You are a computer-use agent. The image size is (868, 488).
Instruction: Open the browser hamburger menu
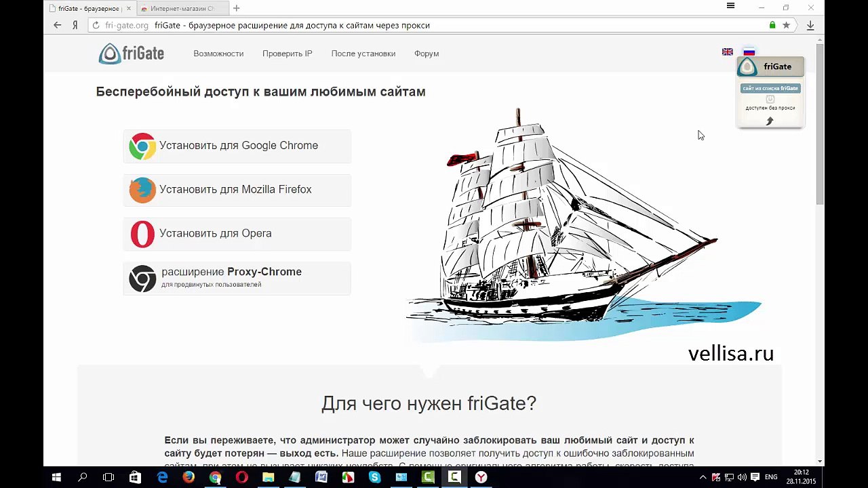pyautogui.click(x=730, y=6)
